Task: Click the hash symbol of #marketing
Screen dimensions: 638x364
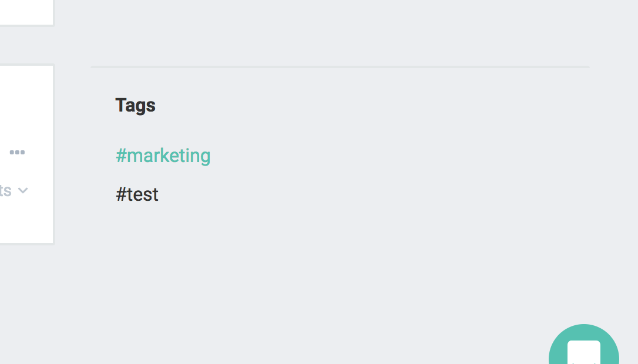Action: [121, 156]
